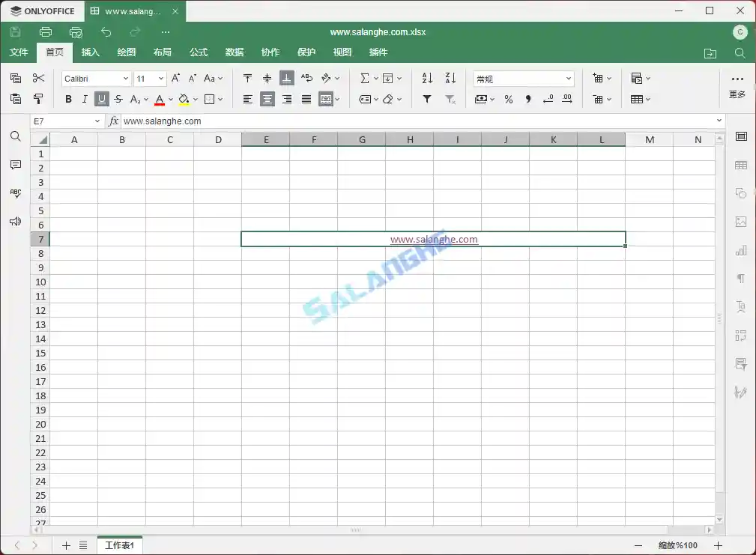Toggle italic formatting
The height and width of the screenshot is (555, 756).
click(x=85, y=99)
